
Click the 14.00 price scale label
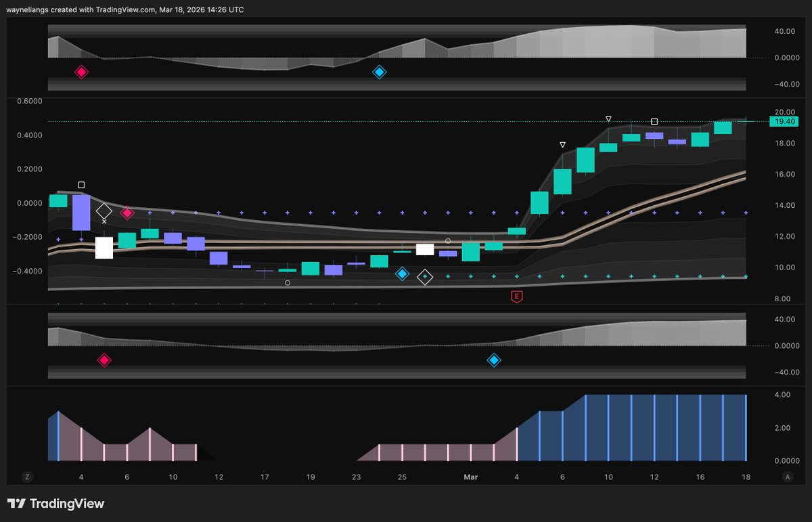(x=785, y=205)
